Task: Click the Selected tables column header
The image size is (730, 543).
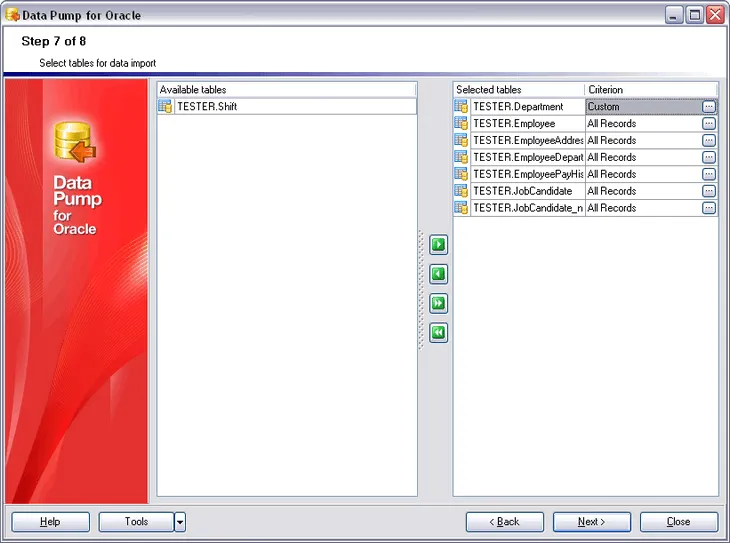Action: click(x=519, y=89)
